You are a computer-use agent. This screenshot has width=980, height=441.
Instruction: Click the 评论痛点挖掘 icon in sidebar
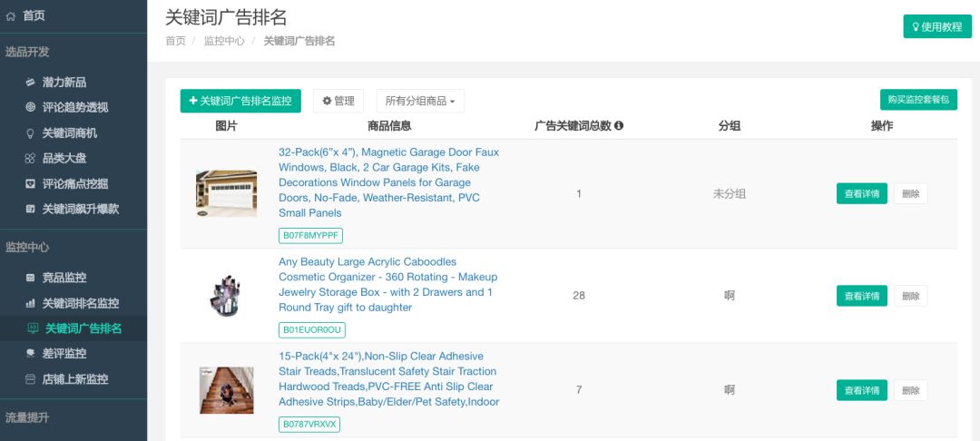pyautogui.click(x=30, y=183)
